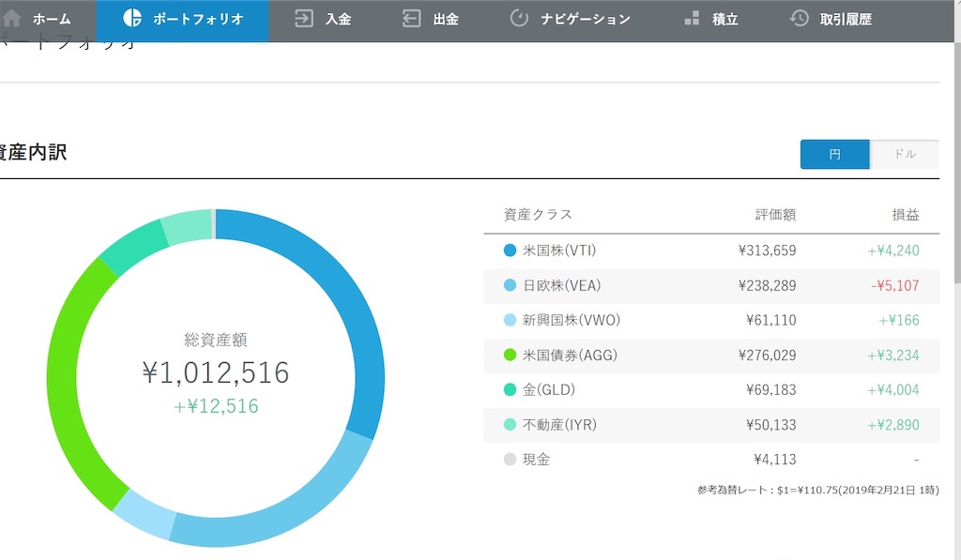Toggle the currency display to ドル
Image resolution: width=961 pixels, height=560 pixels.
coord(904,154)
